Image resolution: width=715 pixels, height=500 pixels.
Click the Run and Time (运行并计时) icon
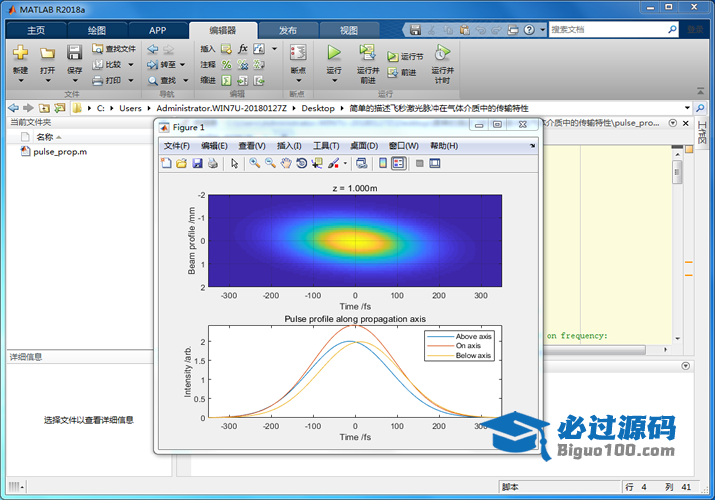click(442, 52)
